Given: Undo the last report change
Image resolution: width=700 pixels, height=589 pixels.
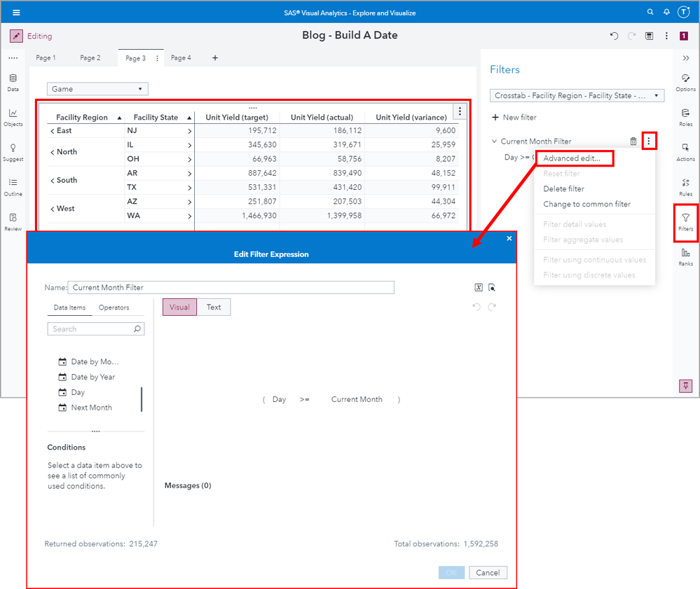Looking at the screenshot, I should coord(615,36).
